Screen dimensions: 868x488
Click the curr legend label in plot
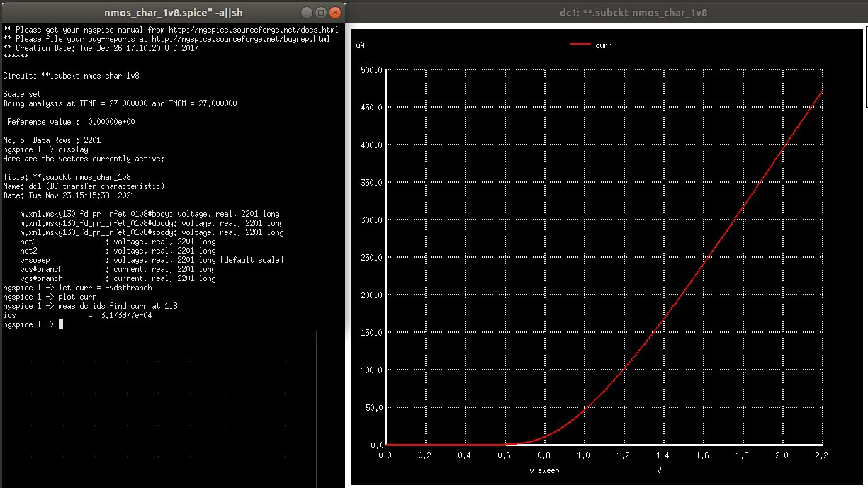click(x=604, y=45)
